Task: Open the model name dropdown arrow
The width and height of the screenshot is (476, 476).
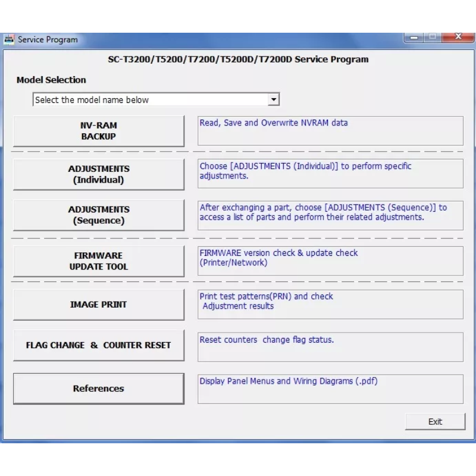Action: (x=274, y=99)
